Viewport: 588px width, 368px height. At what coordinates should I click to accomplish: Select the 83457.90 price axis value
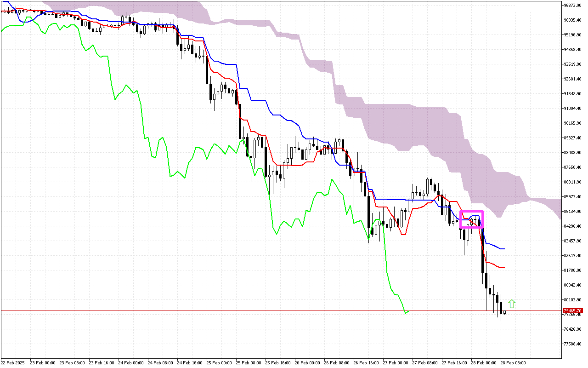point(573,241)
